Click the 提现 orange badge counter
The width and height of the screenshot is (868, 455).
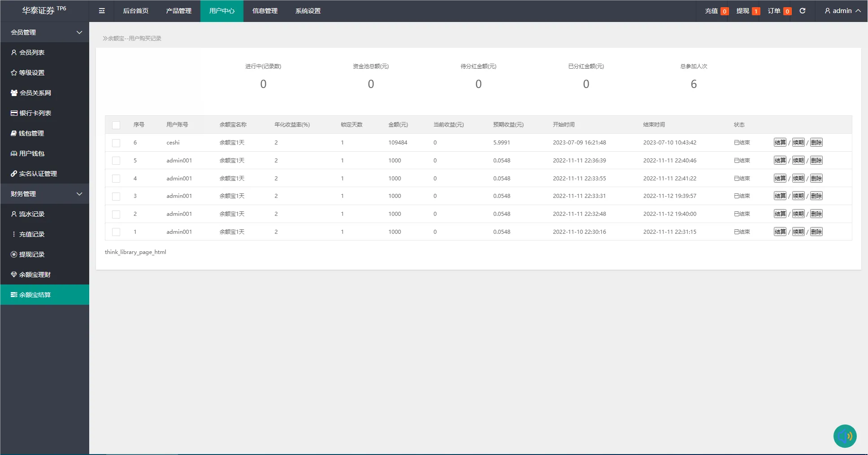[756, 11]
